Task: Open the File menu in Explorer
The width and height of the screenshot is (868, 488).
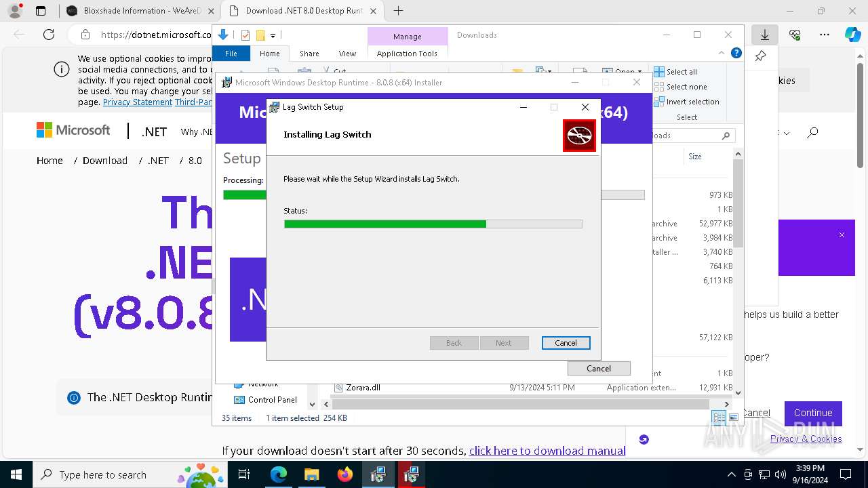Action: click(x=231, y=54)
